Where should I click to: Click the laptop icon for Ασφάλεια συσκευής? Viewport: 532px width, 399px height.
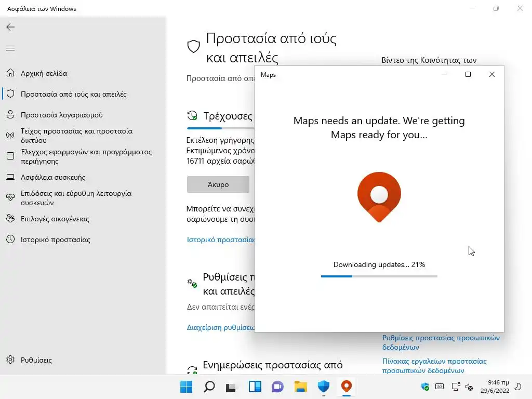pos(10,177)
